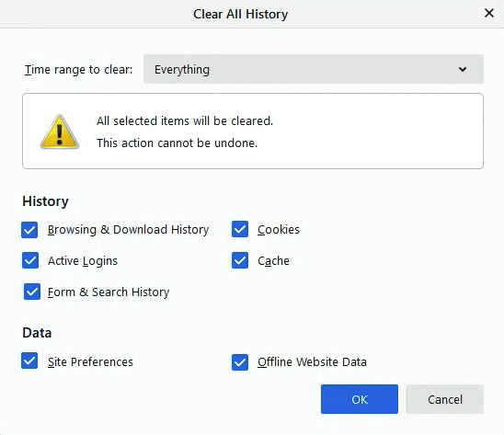
Task: Toggle Offline Website Data checkbox
Action: 240,362
